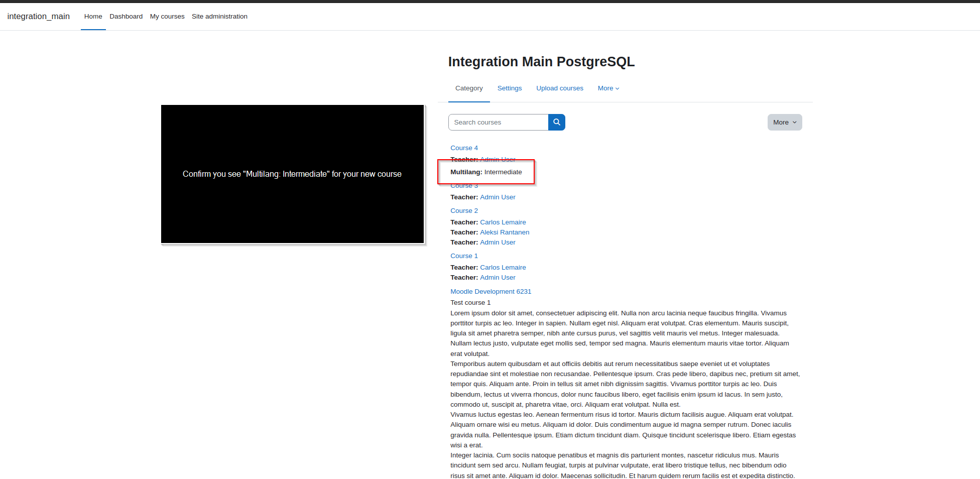The image size is (980, 479).
Task: Open Carlos Lemaire under Course 2
Action: pos(503,222)
